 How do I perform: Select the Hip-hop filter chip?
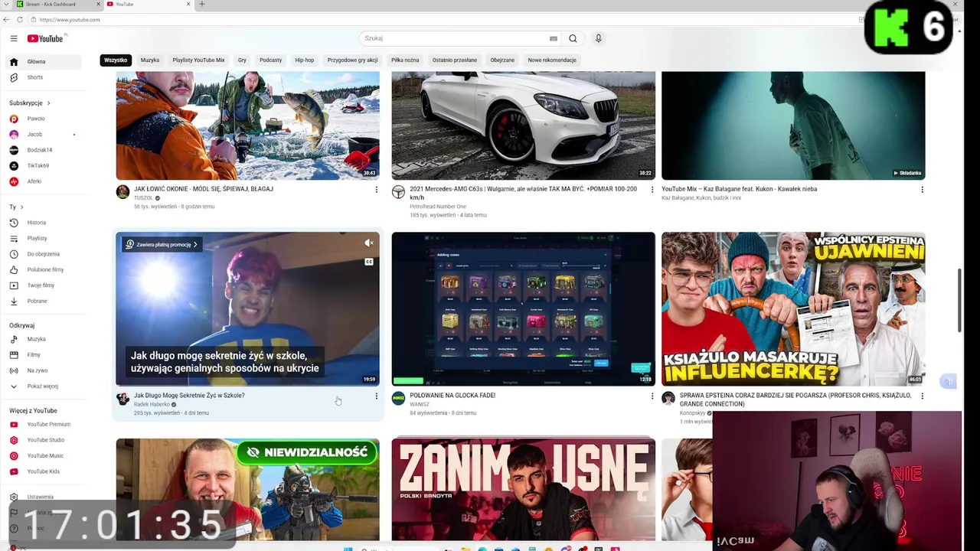305,60
